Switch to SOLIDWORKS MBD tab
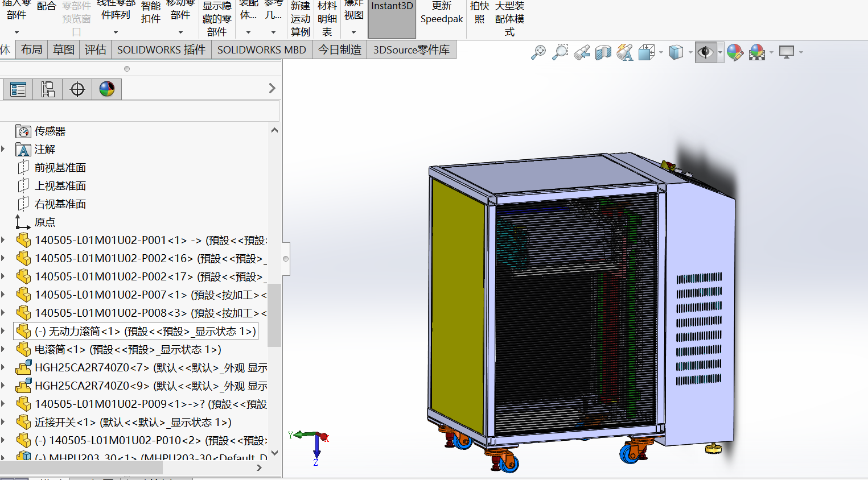This screenshot has width=868, height=480. coord(262,50)
